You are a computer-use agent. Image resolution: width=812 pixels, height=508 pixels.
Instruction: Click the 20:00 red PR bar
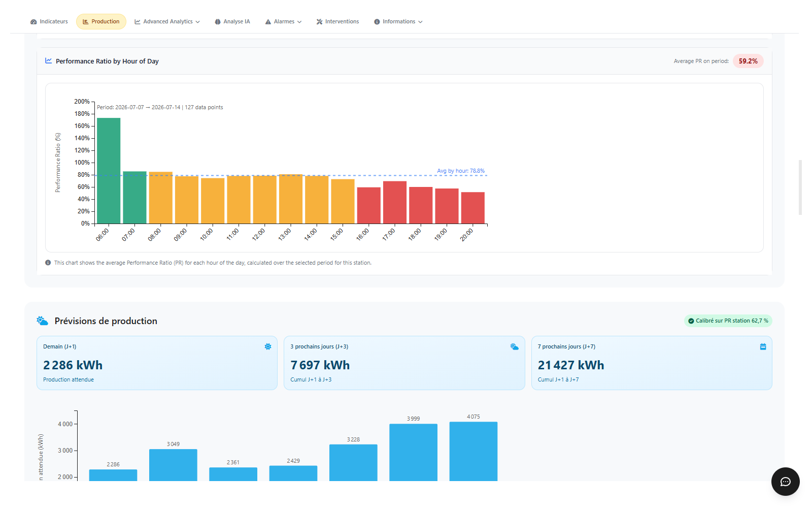(473, 208)
